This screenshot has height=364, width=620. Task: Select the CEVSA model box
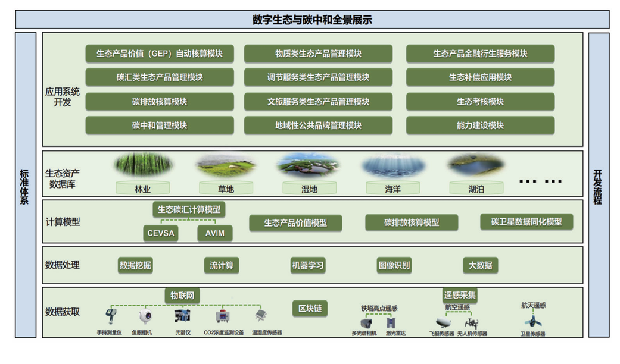coord(161,233)
